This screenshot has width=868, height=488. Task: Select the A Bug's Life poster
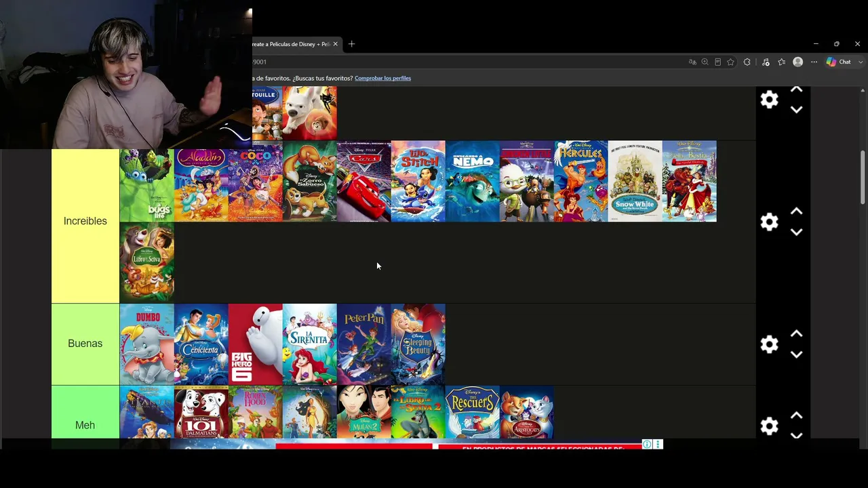pyautogui.click(x=146, y=185)
